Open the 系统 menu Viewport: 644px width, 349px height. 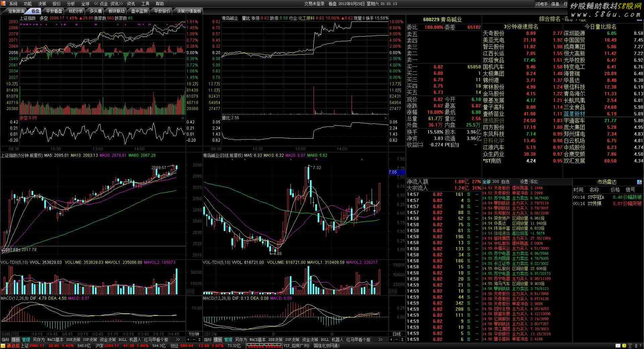[x=13, y=4]
